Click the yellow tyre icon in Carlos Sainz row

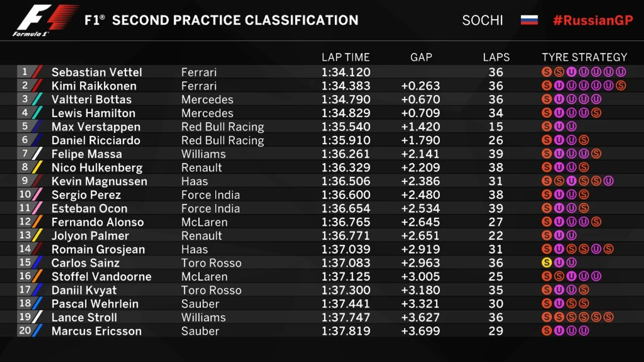547,263
